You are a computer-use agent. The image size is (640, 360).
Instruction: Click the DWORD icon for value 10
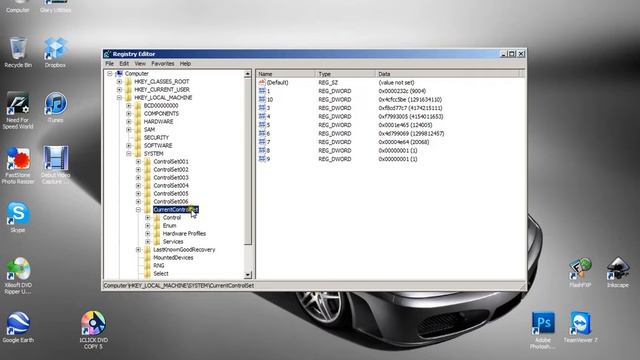[262, 99]
